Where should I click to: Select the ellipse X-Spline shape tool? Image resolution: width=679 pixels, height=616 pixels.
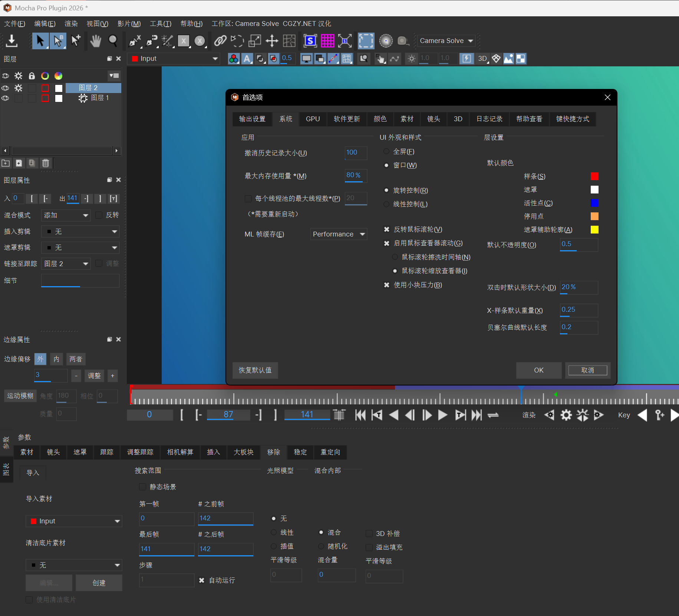coord(200,41)
